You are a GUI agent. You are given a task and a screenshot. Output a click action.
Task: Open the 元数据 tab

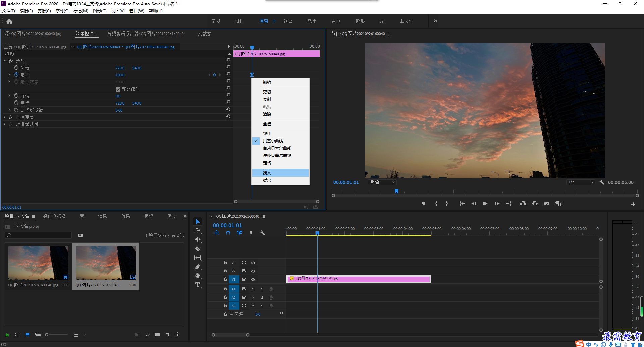[205, 34]
